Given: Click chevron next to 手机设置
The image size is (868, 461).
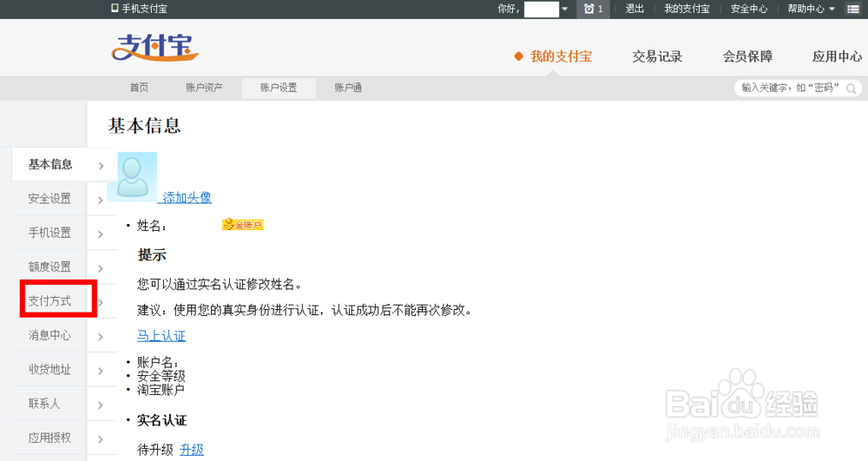Looking at the screenshot, I should pos(100,234).
